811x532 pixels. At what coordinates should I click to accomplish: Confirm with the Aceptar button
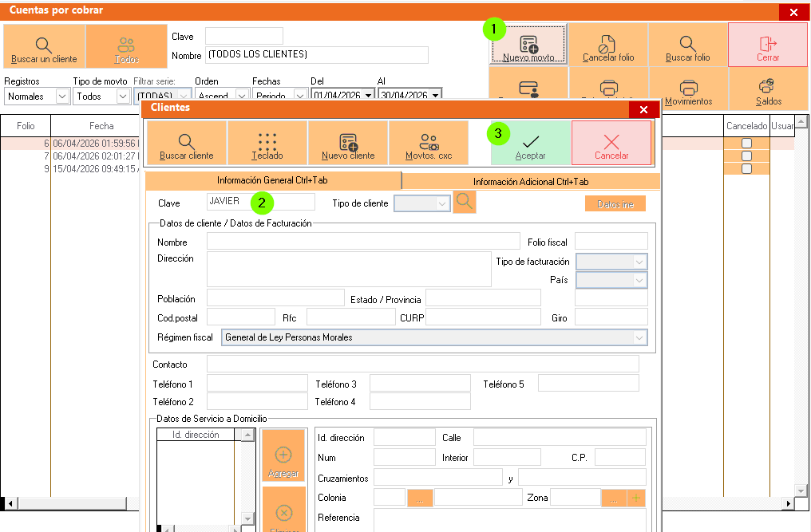tap(531, 143)
